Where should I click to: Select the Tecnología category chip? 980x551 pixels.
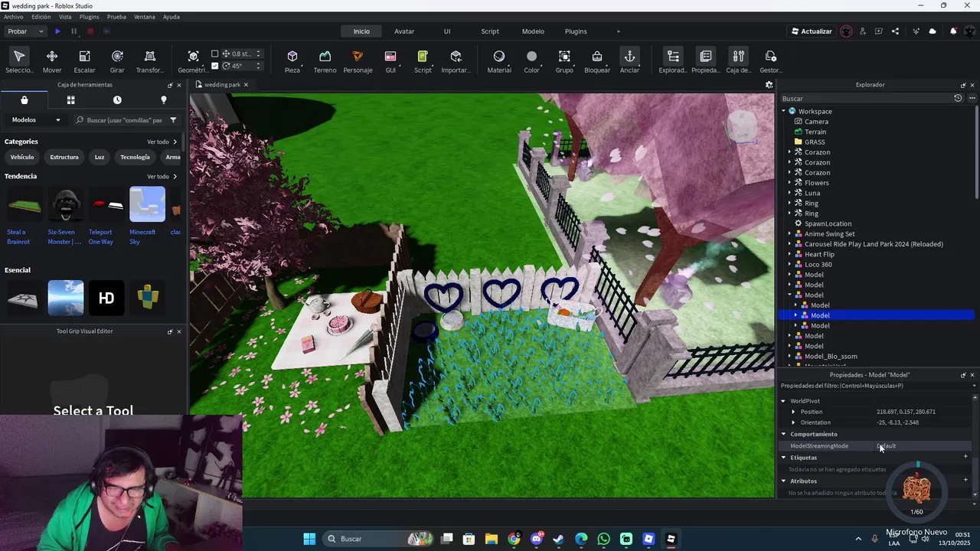135,157
